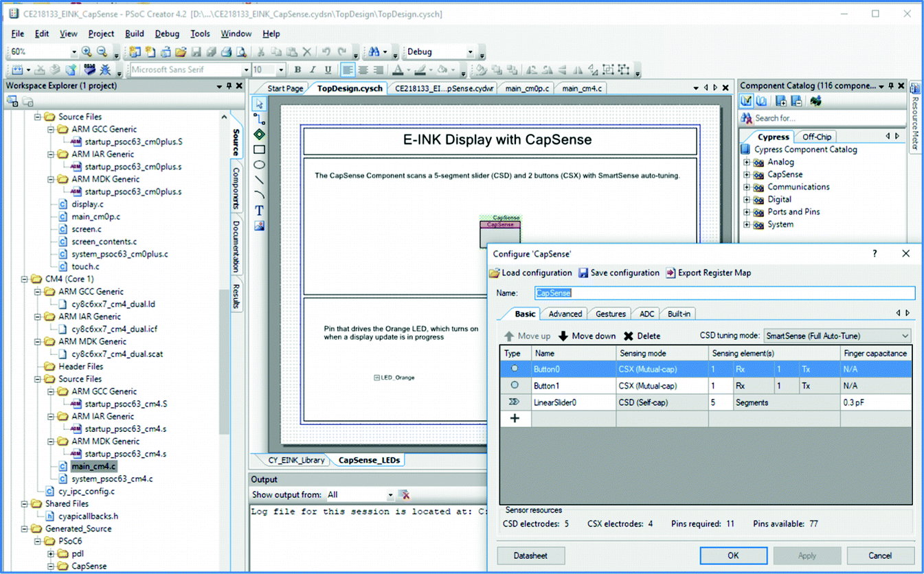Open the zoom level 60% dropdown
Image resolution: width=924 pixels, height=574 pixels.
click(x=74, y=52)
